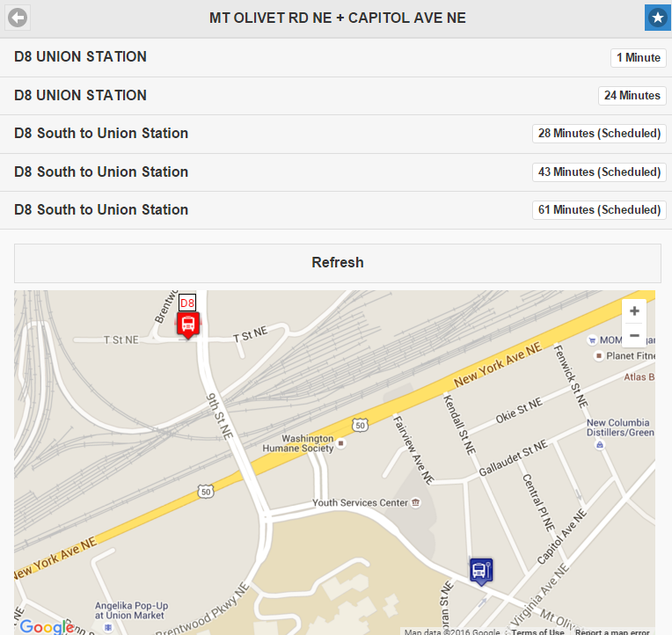This screenshot has width=672, height=635.
Task: Add this stop to favorites with the star icon
Action: [x=657, y=18]
